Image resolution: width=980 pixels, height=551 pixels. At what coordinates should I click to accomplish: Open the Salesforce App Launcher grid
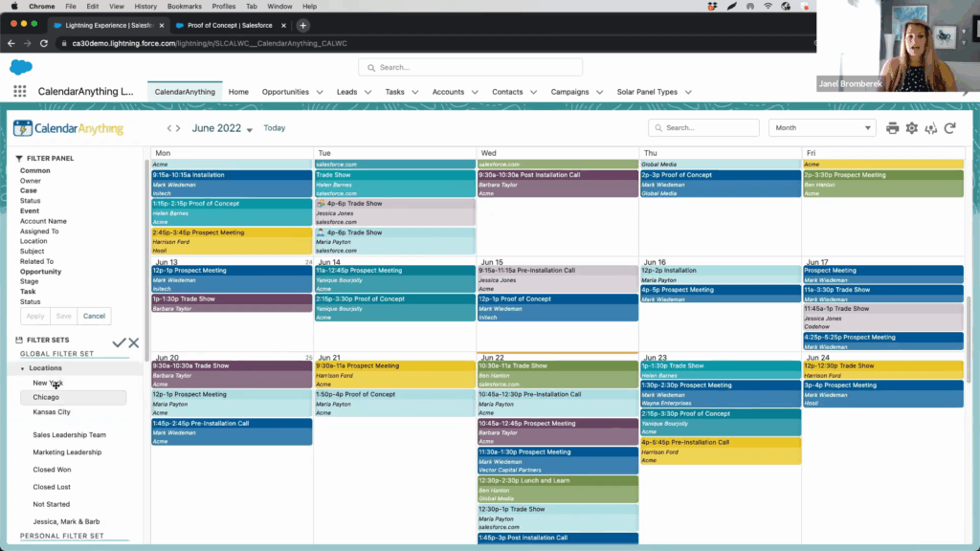point(19,92)
